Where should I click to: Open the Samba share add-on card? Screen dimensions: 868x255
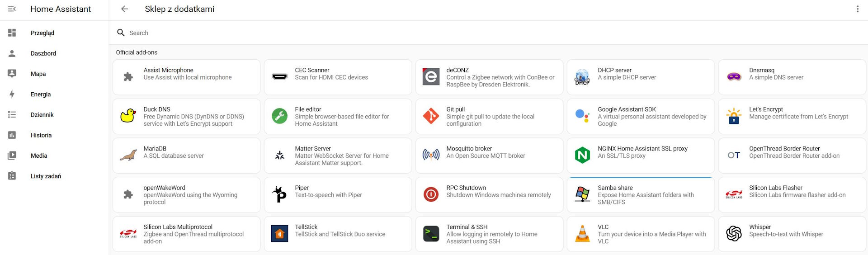click(x=640, y=195)
